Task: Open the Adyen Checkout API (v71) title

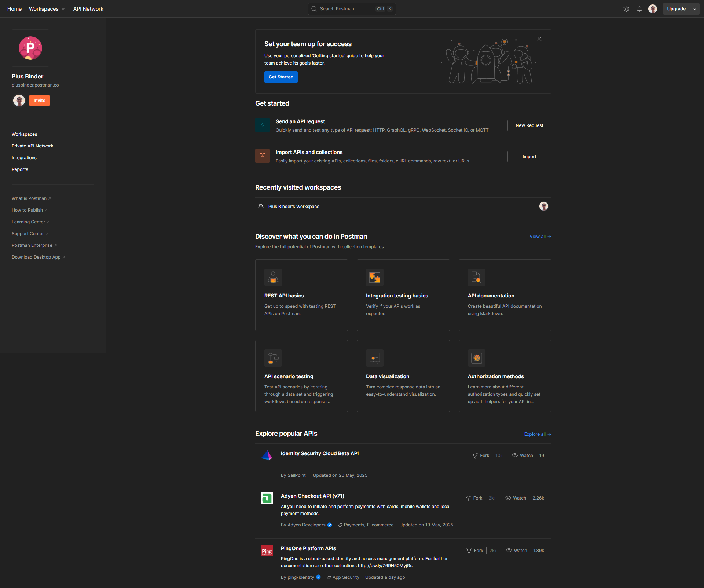Action: pyautogui.click(x=312, y=496)
